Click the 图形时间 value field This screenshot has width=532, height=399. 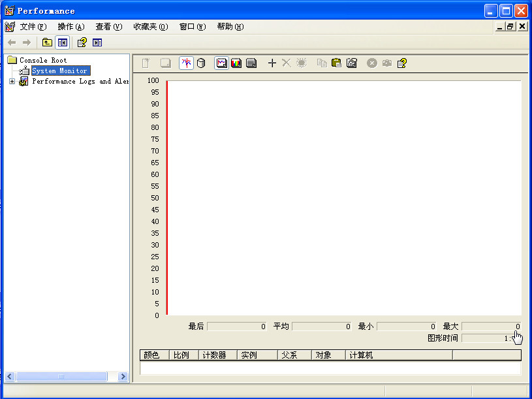point(492,338)
